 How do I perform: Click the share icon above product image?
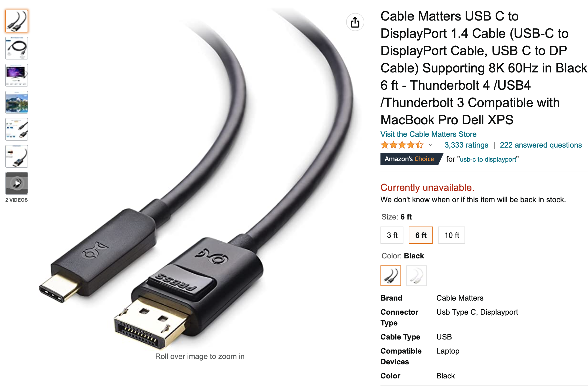coord(355,22)
